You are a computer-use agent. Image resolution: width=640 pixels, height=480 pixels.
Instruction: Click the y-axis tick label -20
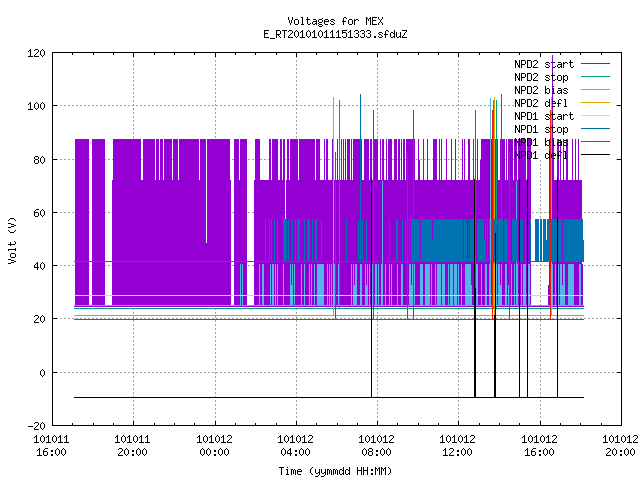click(x=36, y=426)
